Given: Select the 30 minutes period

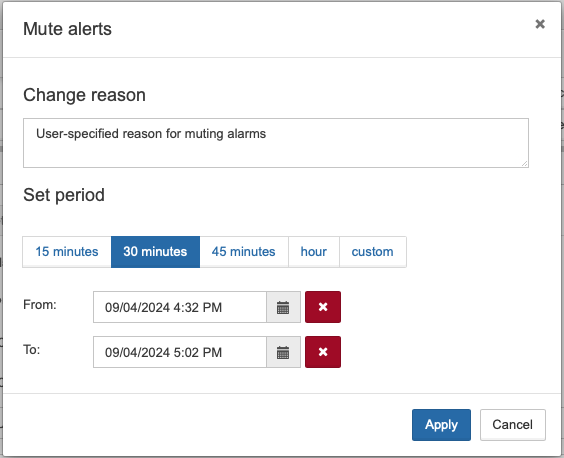Looking at the screenshot, I should [155, 252].
